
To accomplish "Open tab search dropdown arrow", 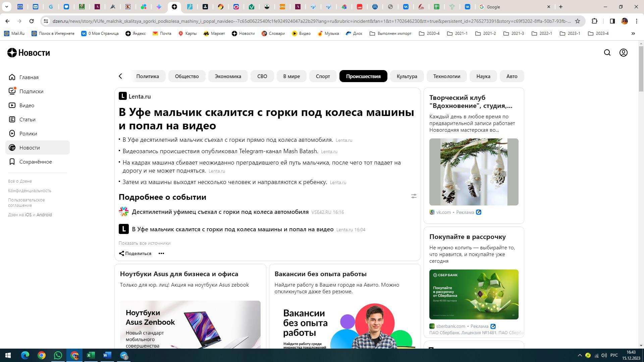I will 6,7.
